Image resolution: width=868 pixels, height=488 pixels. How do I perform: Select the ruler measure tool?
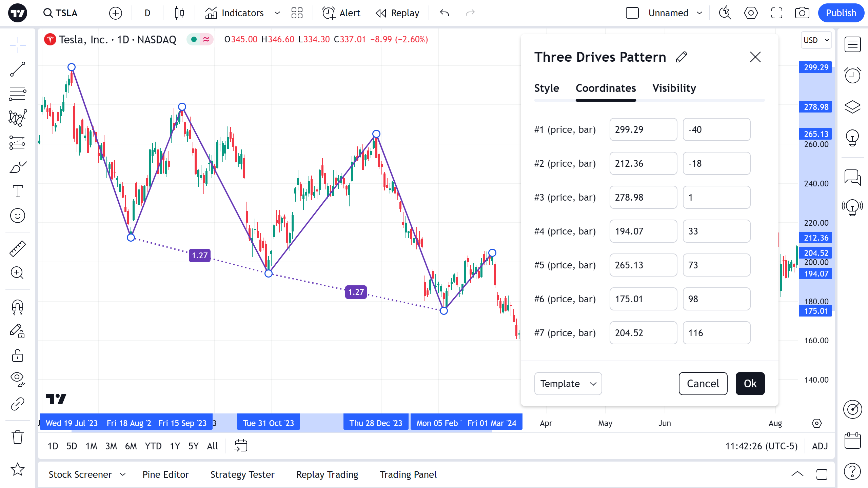(18, 248)
